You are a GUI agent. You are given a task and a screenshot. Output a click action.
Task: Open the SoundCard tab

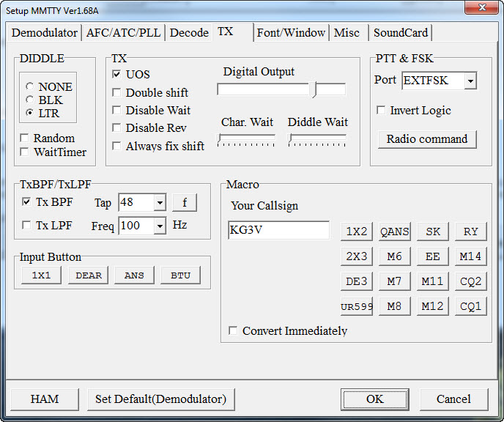click(x=401, y=33)
